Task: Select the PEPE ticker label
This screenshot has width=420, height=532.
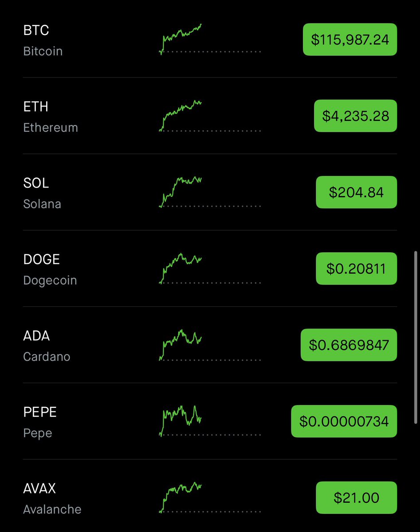Action: click(x=40, y=412)
